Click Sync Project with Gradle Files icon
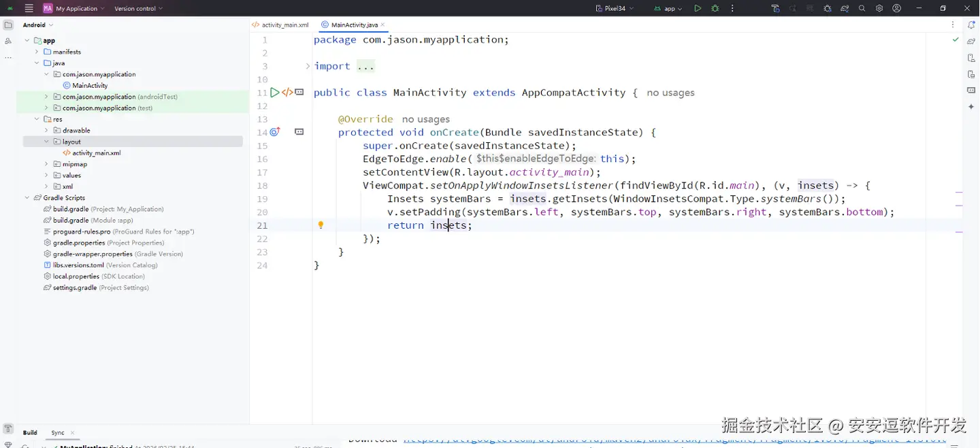Screen dimensions: 980x448 click(x=845, y=8)
